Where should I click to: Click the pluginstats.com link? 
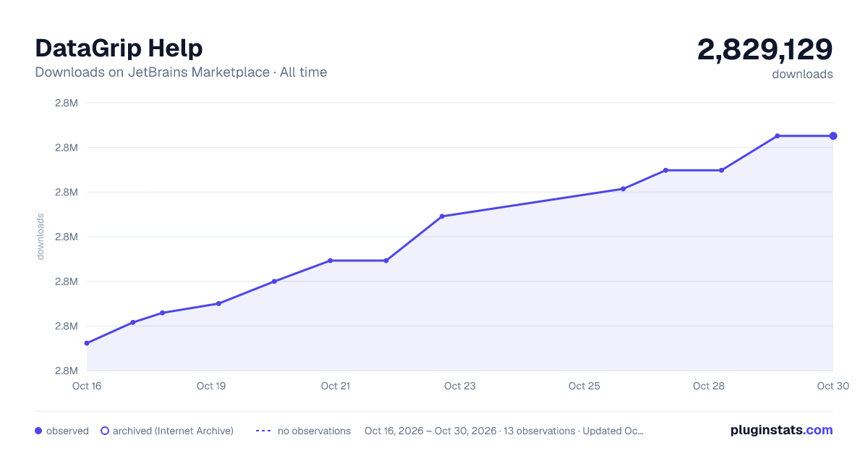pos(781,430)
